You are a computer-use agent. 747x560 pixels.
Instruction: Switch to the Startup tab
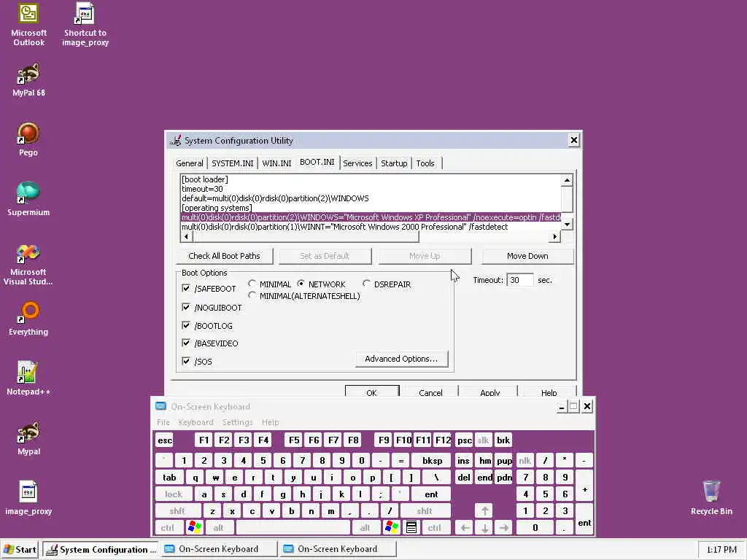(x=394, y=163)
